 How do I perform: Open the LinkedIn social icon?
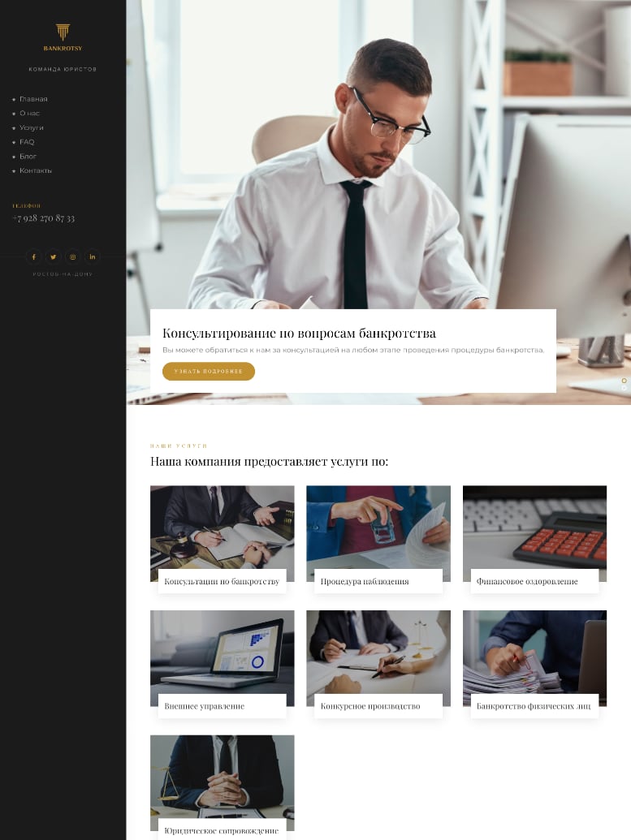click(x=93, y=256)
